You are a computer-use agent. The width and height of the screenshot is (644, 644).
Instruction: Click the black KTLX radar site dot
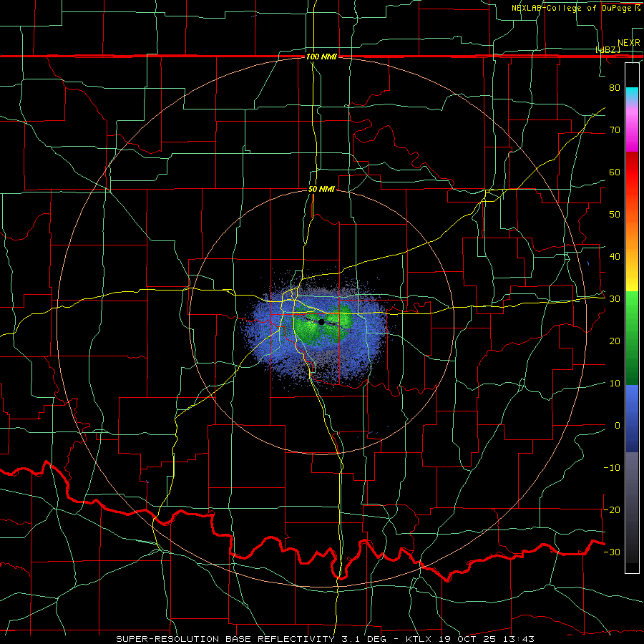(321, 321)
